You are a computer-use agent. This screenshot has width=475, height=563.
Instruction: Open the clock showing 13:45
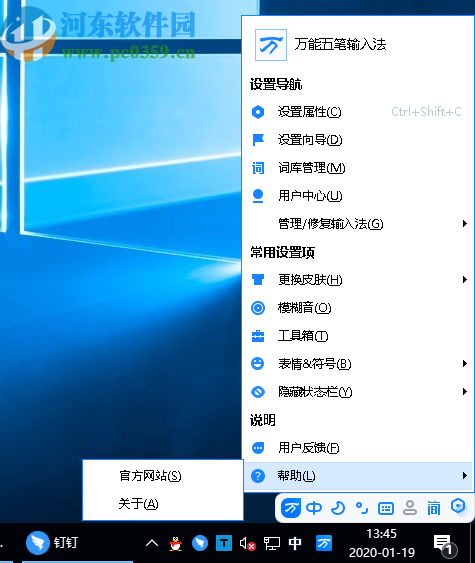click(382, 543)
